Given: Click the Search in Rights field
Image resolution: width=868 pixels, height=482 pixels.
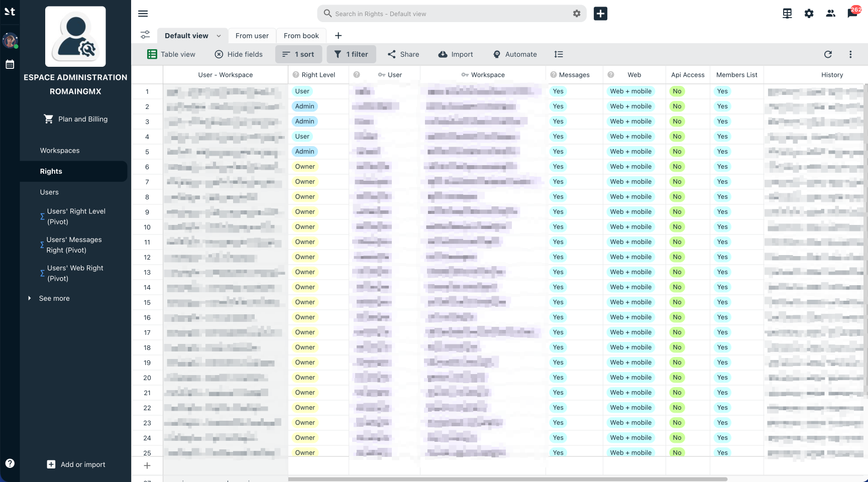Looking at the screenshot, I should [445, 14].
